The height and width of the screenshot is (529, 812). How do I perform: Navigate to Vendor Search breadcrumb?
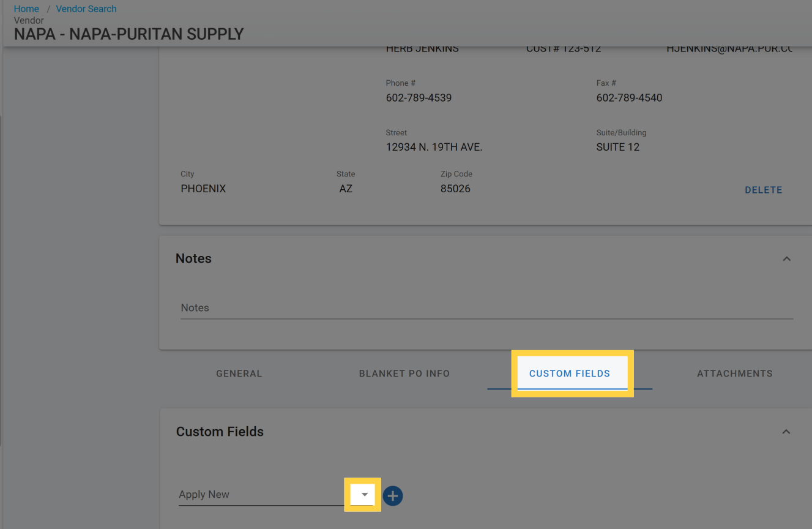[x=86, y=9]
